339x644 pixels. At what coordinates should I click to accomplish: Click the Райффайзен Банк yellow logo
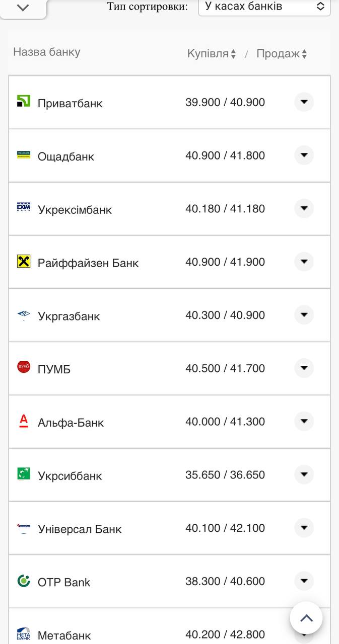pyautogui.click(x=24, y=261)
